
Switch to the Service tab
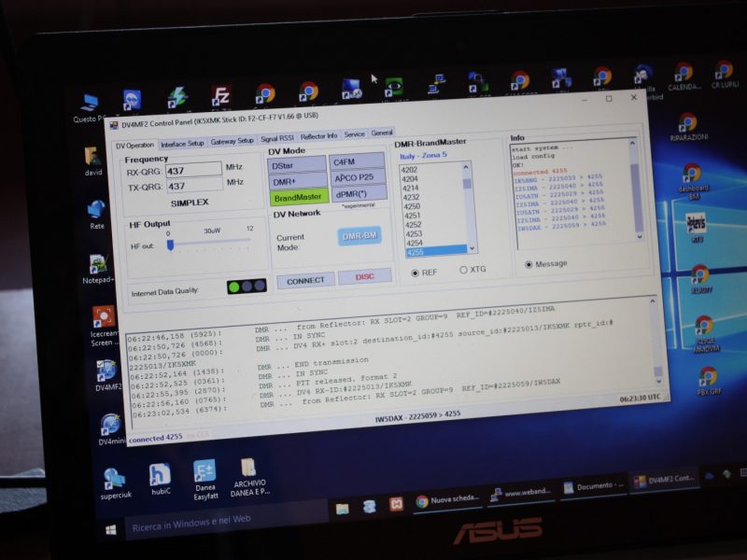click(355, 134)
